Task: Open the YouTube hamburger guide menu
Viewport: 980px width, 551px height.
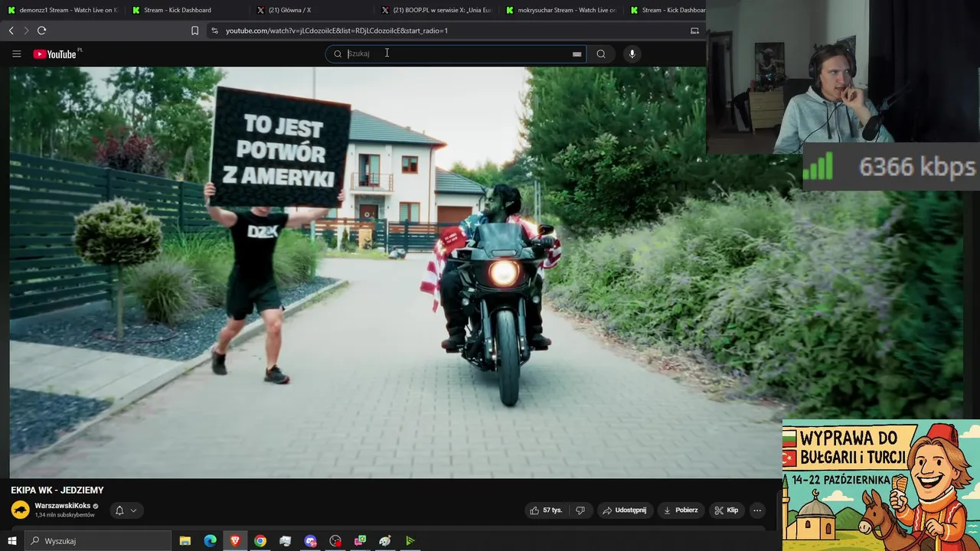Action: point(16,54)
